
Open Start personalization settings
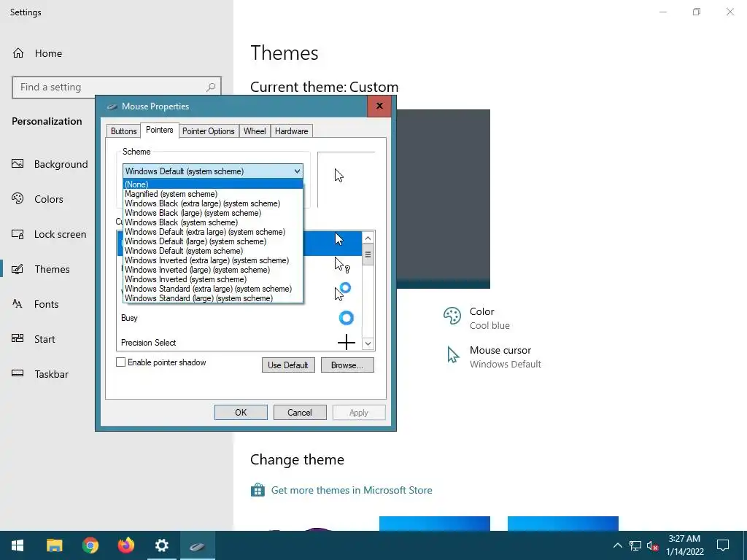tap(34, 339)
